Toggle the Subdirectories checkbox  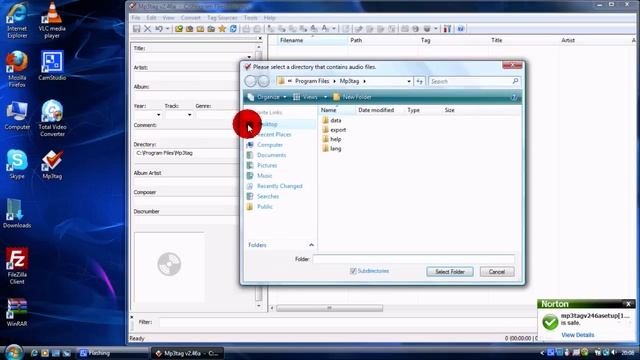(x=353, y=271)
